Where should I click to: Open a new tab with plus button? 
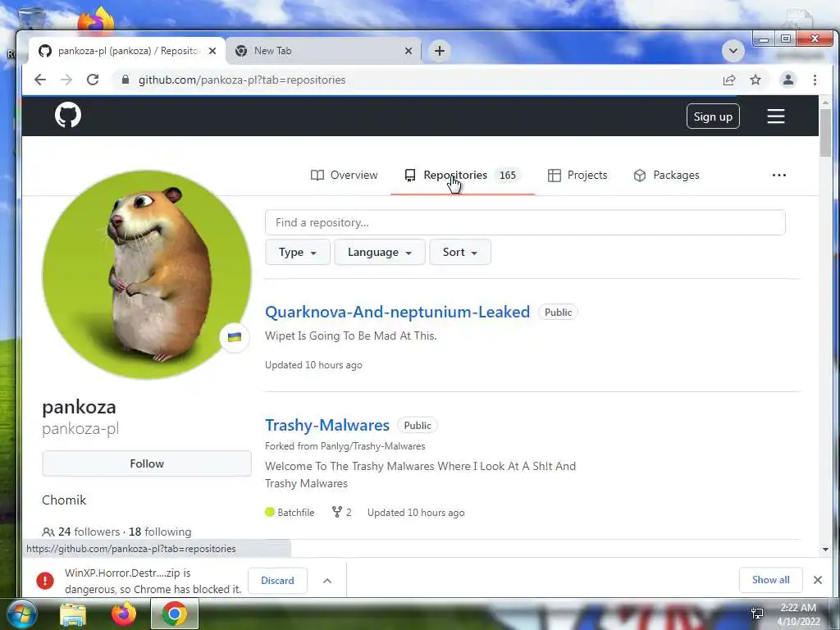[x=440, y=51]
